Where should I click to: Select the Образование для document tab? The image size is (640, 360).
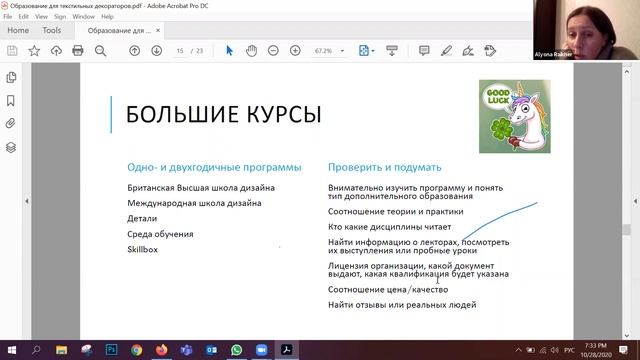click(x=119, y=31)
